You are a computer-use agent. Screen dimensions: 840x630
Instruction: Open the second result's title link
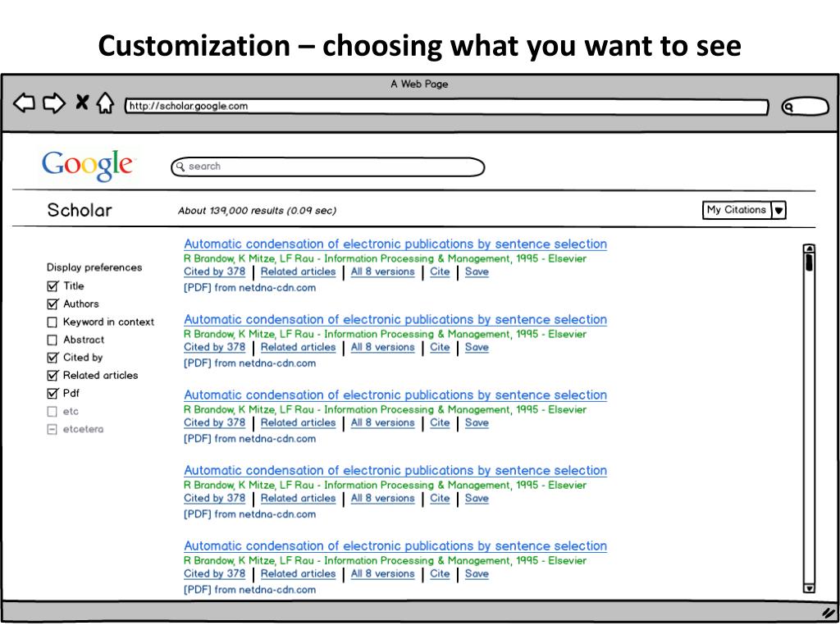[x=395, y=319]
